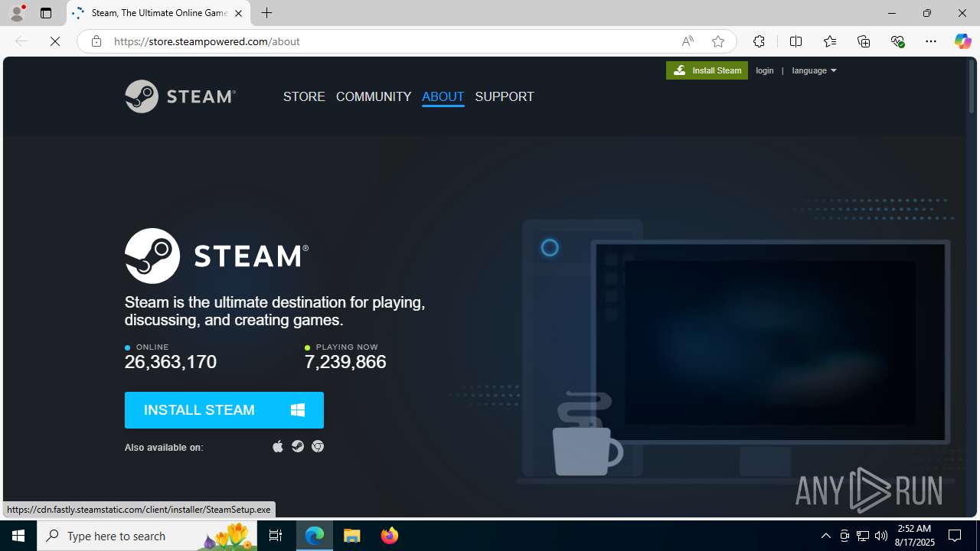This screenshot has width=980, height=551.
Task: Show hidden system tray icons
Action: (x=825, y=536)
